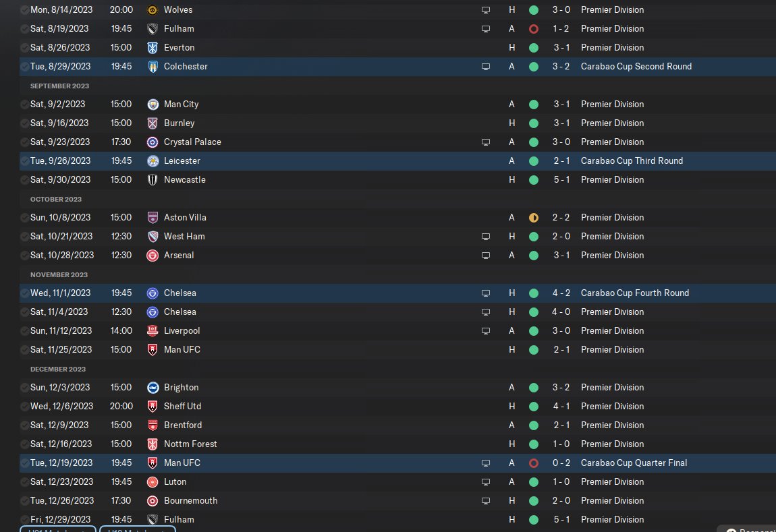Click Carabao Cup Quarter Final competition link
This screenshot has width=776, height=532.
click(634, 463)
